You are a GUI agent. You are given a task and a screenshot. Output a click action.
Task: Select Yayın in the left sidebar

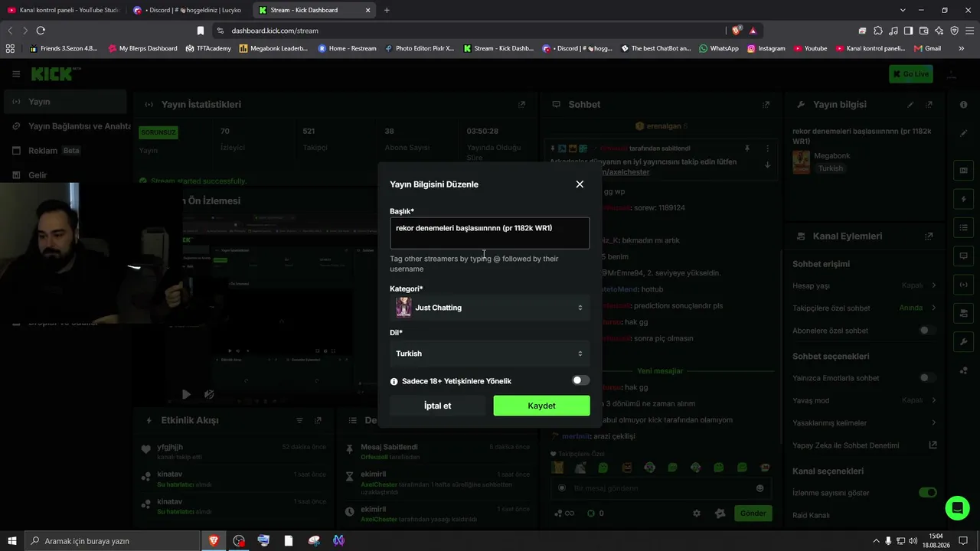point(64,102)
